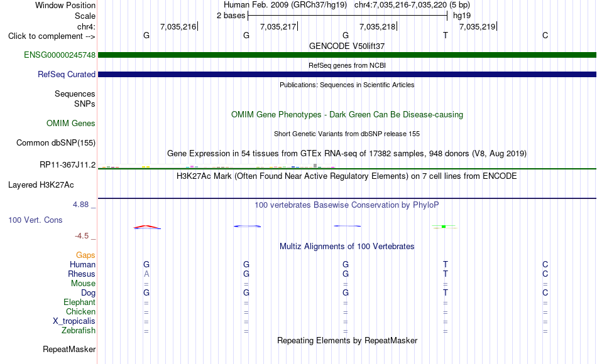Image resolution: width=597 pixels, height=364 pixels.
Task: Click the 4.88 PhyloP upper limit
Action: tap(80, 205)
